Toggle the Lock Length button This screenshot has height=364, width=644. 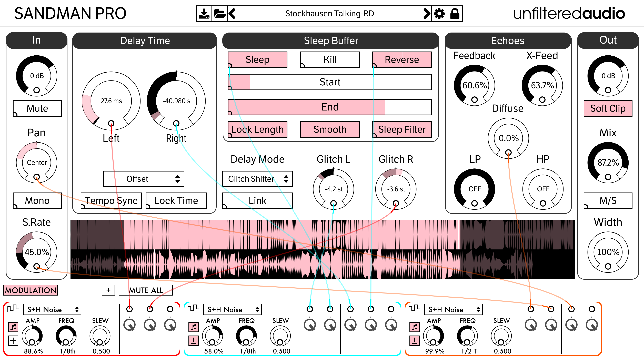pos(257,129)
